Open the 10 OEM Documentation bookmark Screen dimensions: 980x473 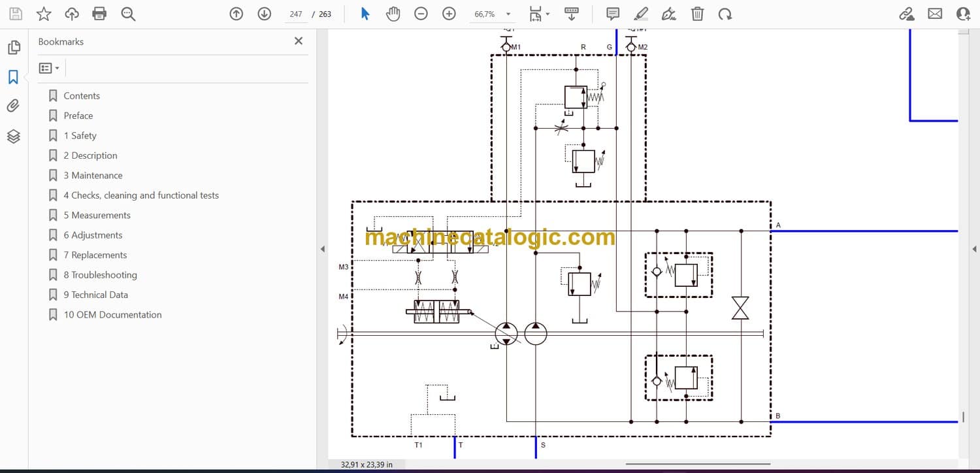coord(112,315)
